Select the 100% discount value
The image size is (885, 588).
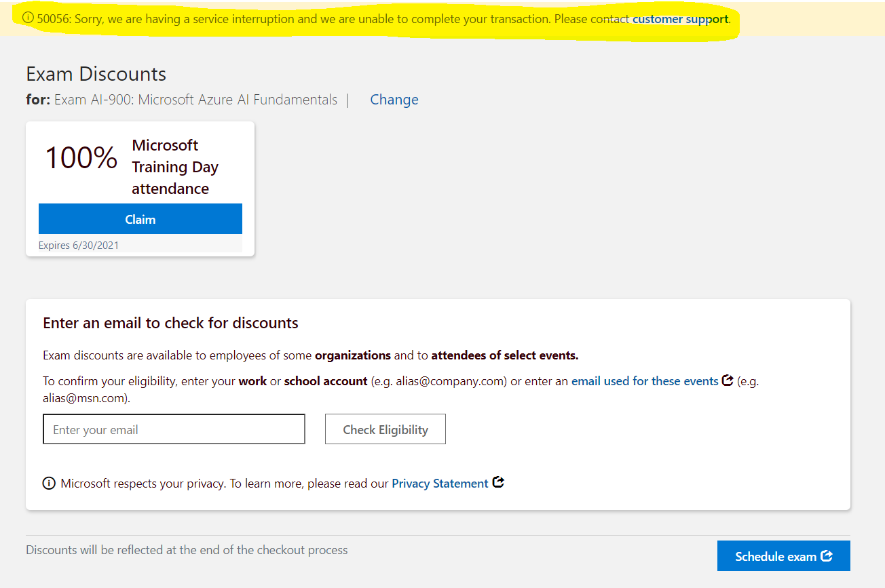click(x=81, y=157)
